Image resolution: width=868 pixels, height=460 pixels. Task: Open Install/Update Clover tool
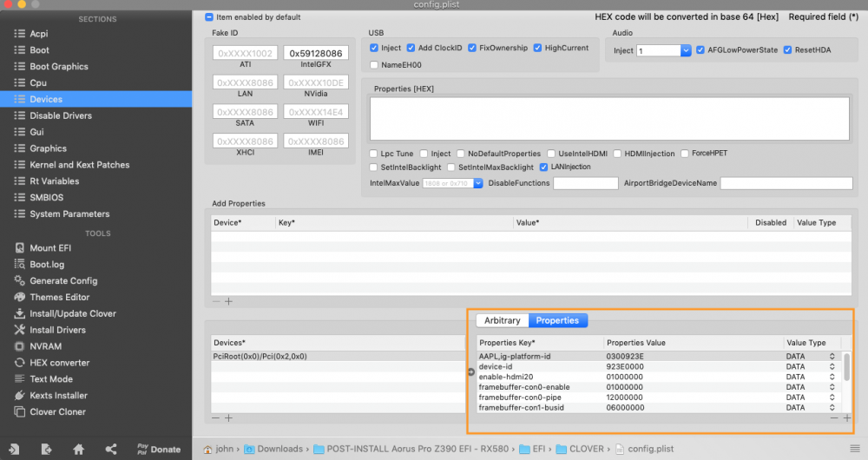(x=73, y=313)
